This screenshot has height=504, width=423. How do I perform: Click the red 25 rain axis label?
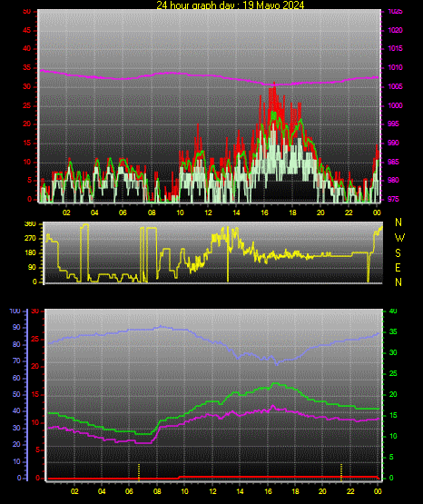(35, 339)
